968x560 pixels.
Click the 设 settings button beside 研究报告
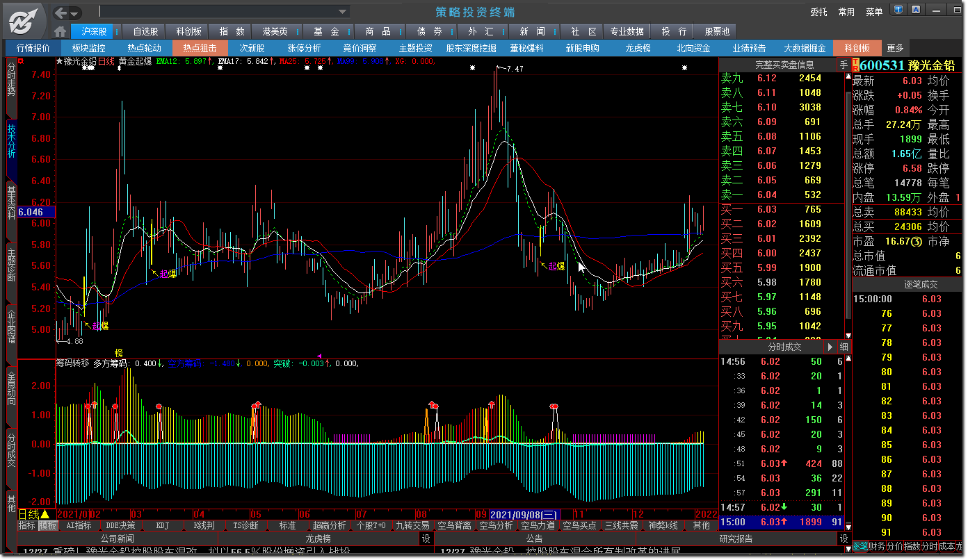844,538
